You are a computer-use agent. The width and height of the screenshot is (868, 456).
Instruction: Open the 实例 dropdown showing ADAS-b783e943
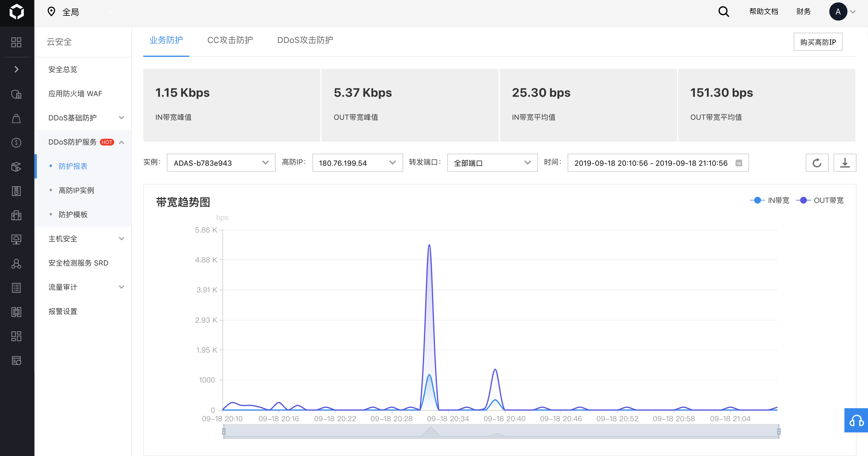pyautogui.click(x=221, y=163)
